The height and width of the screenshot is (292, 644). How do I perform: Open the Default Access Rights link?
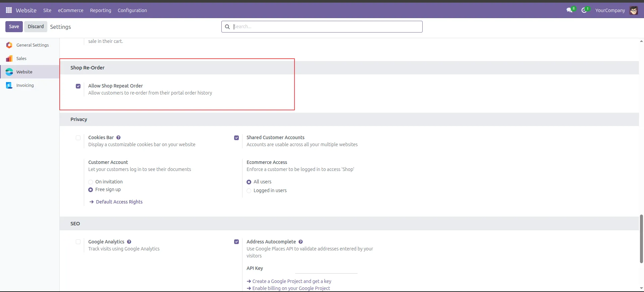pyautogui.click(x=119, y=202)
